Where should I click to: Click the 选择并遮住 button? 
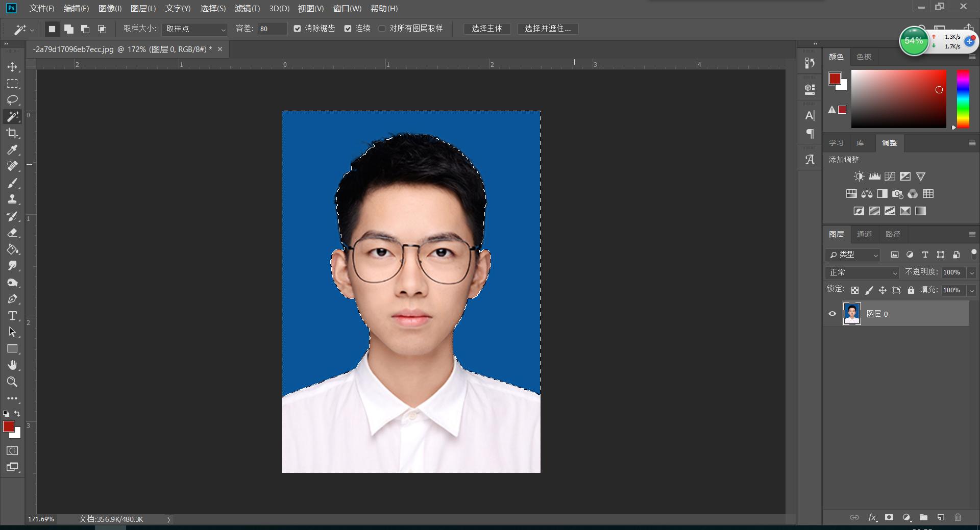point(547,29)
